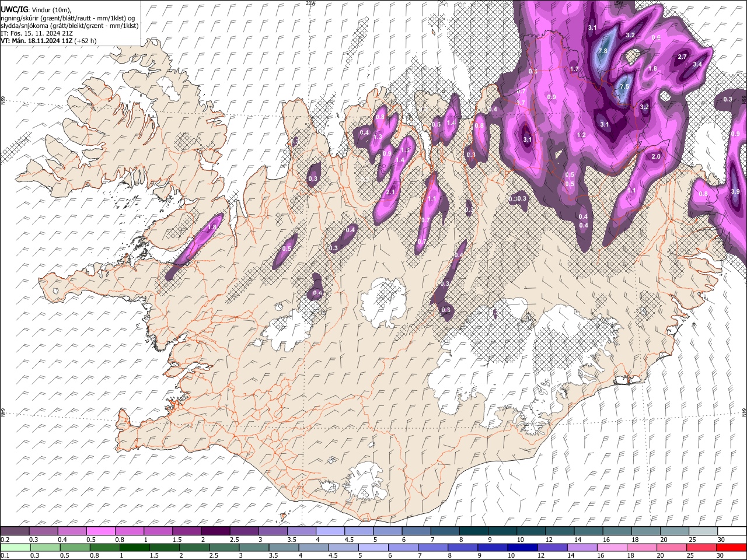Click the lavender snow swatch labeled 4
The image size is (747, 560).
pos(330,531)
